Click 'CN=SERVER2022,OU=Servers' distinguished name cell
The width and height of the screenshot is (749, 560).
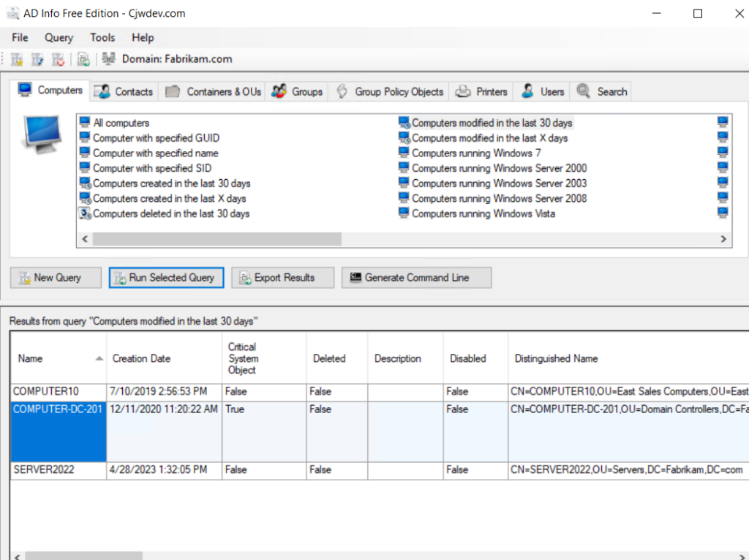[628, 470]
